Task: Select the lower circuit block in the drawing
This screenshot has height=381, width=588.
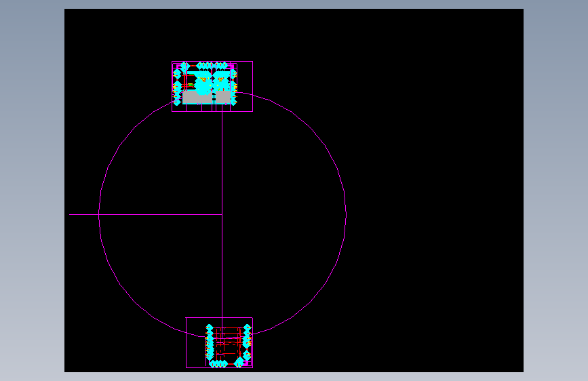Action: [219, 342]
